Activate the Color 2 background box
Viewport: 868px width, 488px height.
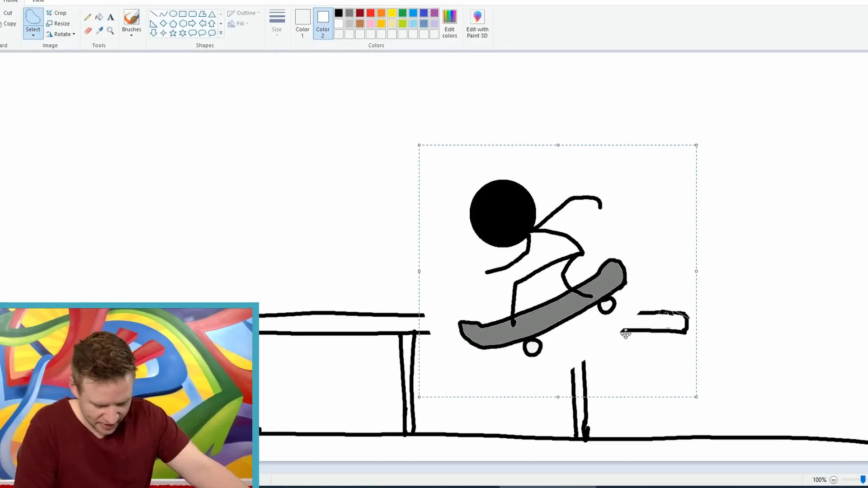323,23
